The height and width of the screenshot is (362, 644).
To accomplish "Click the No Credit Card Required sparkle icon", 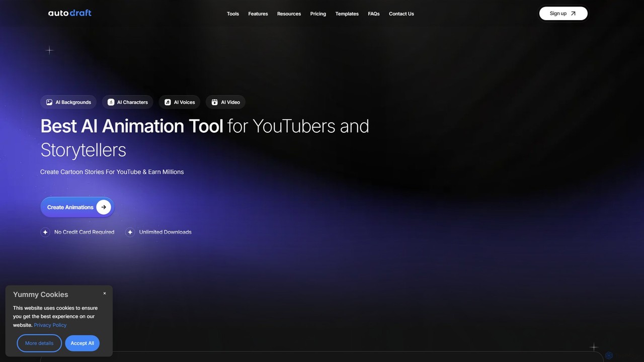I will (45, 232).
